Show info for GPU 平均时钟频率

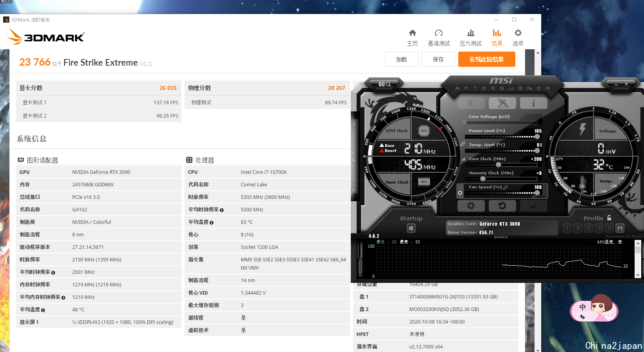point(53,273)
